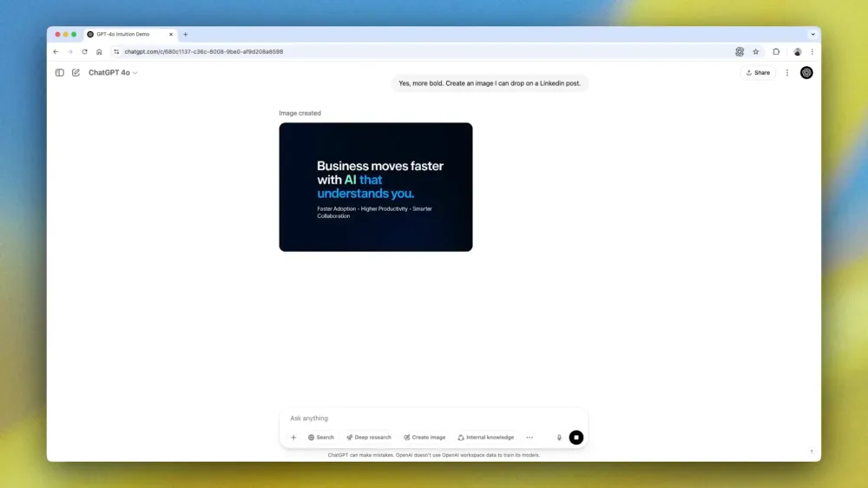Show more tools with the ellipsis
This screenshot has width=868, height=488.
click(x=529, y=438)
